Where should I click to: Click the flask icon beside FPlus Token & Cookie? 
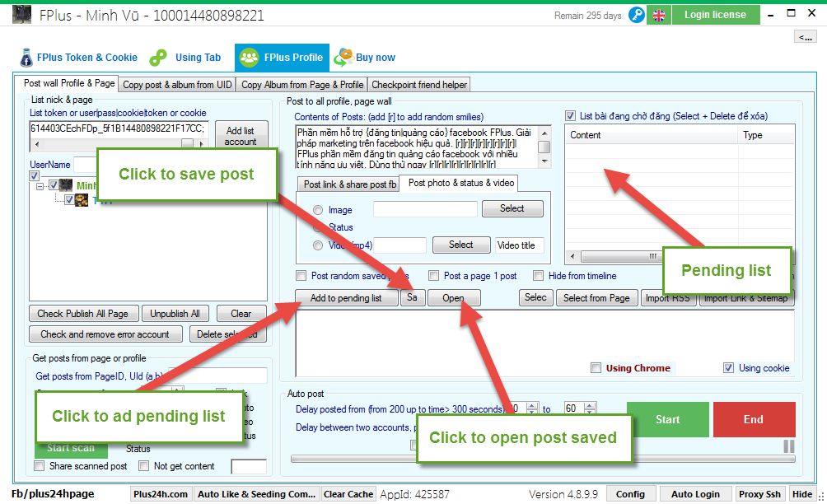26,58
